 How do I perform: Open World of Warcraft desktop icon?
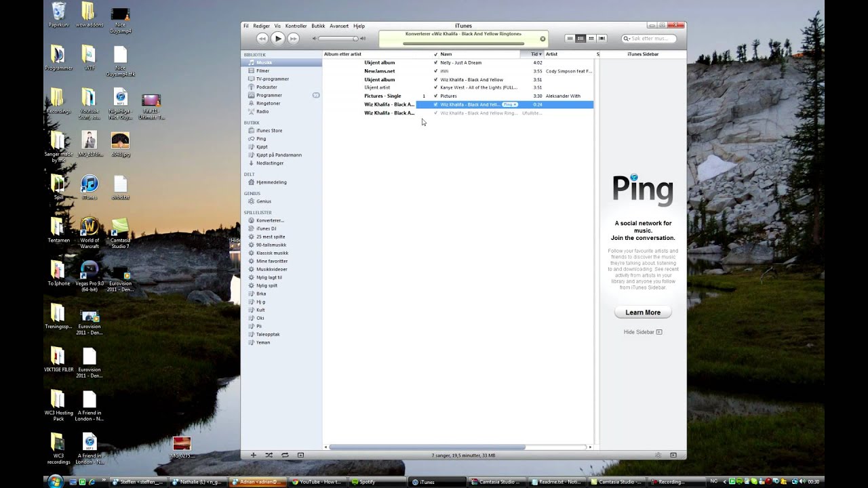pyautogui.click(x=89, y=232)
